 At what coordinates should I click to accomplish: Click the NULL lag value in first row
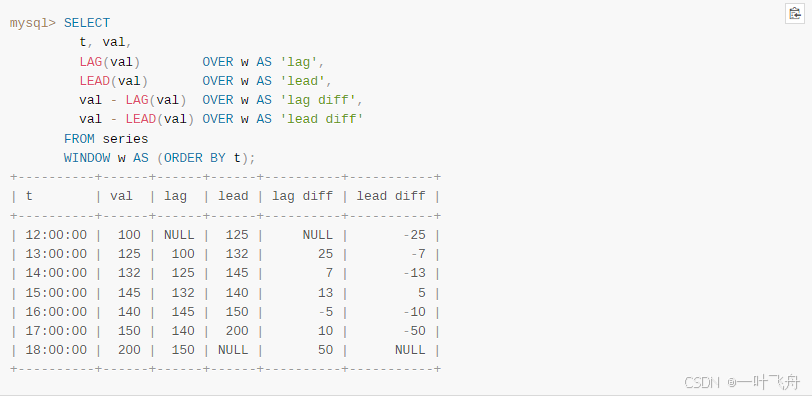[x=179, y=235]
